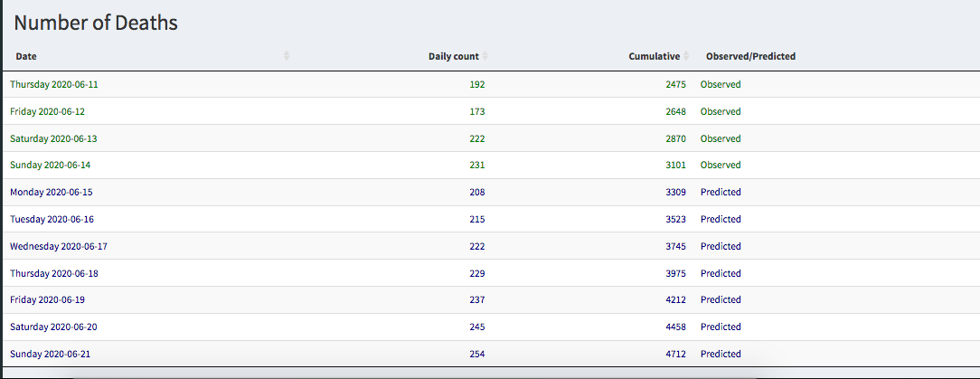Click the Daily count column header text
This screenshot has height=379, width=980.
pyautogui.click(x=453, y=56)
